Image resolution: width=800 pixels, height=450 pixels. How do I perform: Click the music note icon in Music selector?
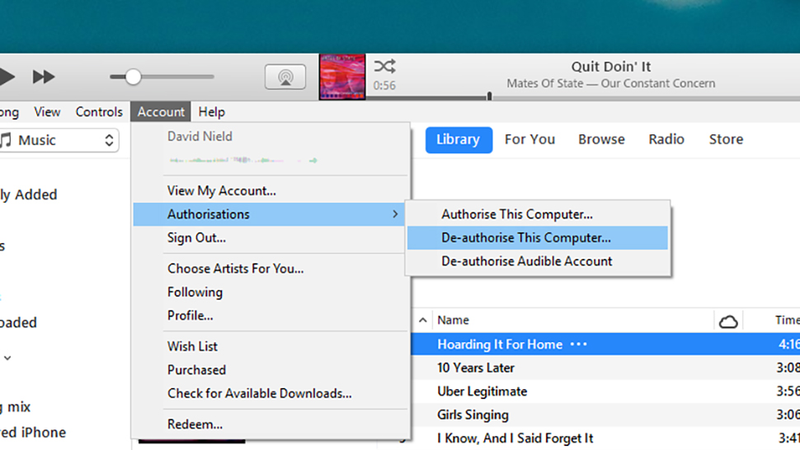pyautogui.click(x=6, y=140)
